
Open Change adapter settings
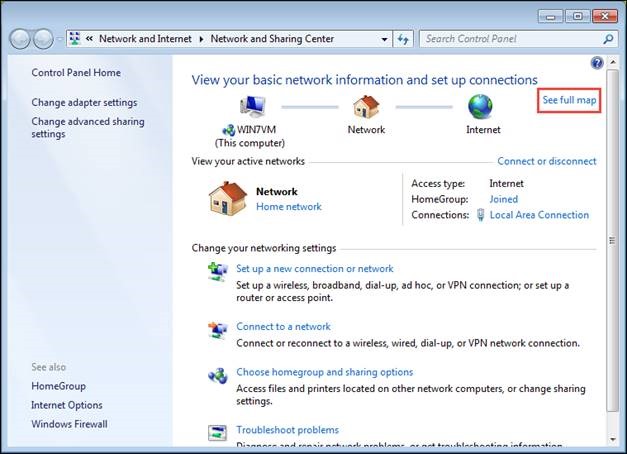point(84,102)
